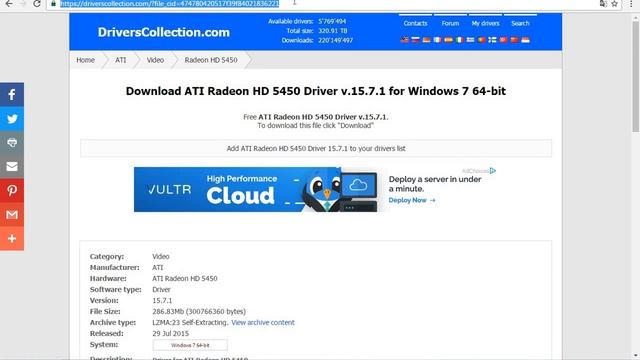Click the print icon in social sidebar
The height and width of the screenshot is (360, 640).
(x=12, y=142)
